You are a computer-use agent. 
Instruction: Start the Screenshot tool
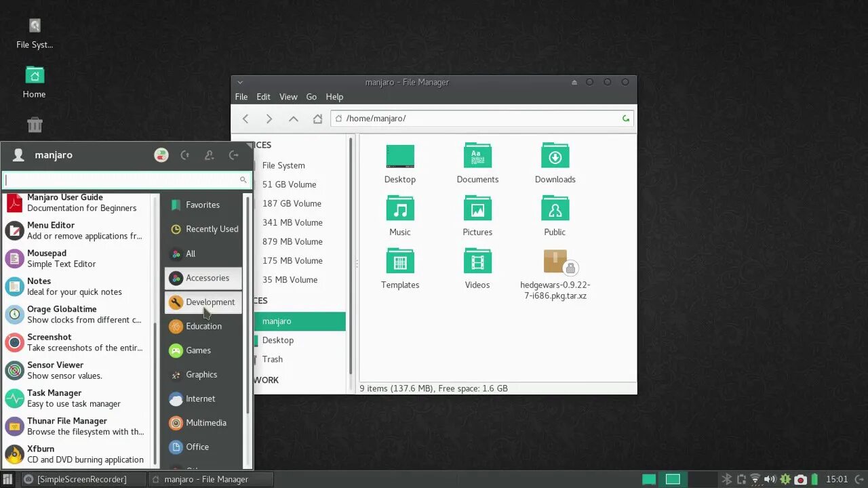76,342
